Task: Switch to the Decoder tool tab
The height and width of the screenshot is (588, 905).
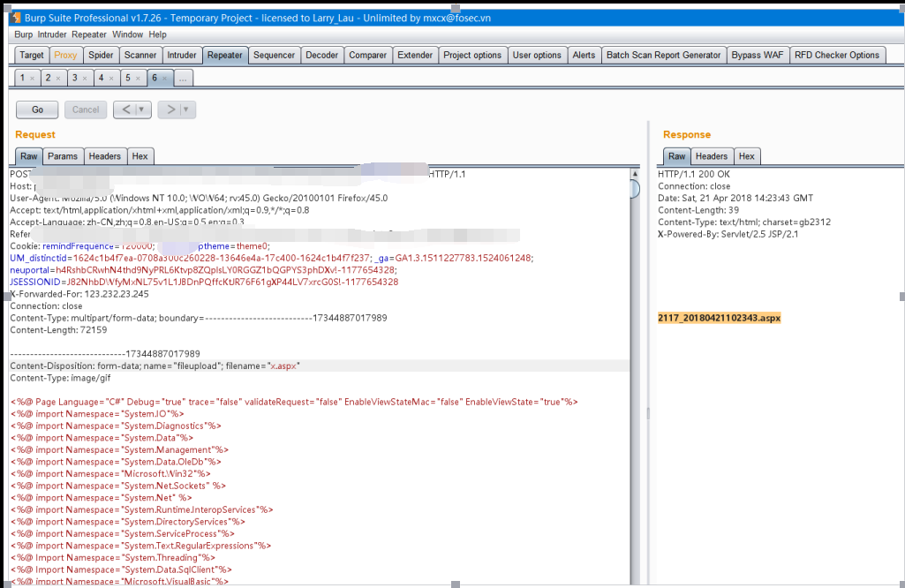Action: coord(322,56)
